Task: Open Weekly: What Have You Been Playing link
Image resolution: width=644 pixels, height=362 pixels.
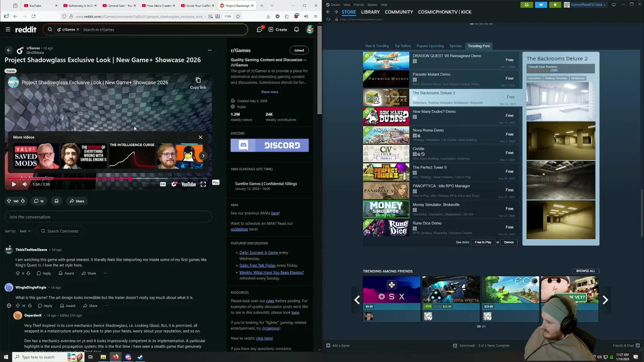Action: point(272,273)
